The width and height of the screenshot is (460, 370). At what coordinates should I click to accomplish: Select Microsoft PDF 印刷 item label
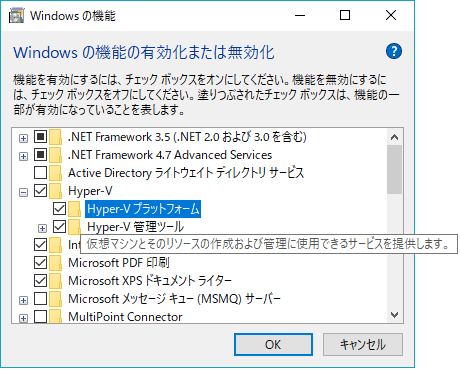coord(119,263)
